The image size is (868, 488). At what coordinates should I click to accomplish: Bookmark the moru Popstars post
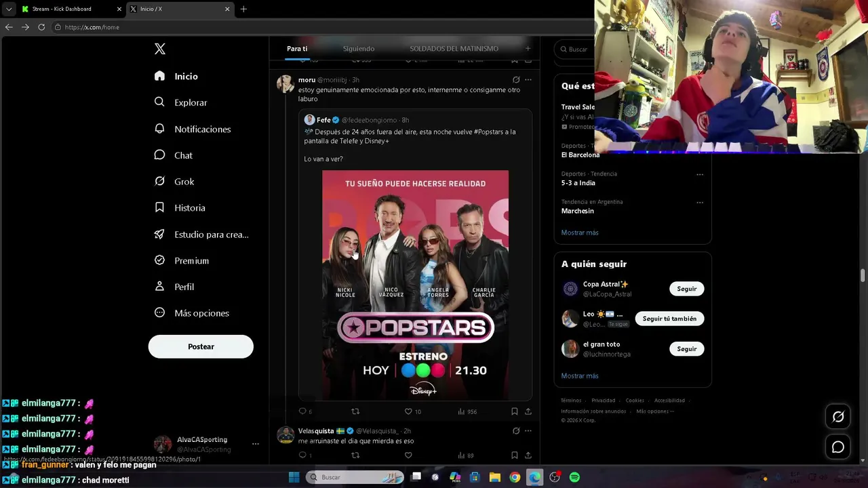pos(515,411)
